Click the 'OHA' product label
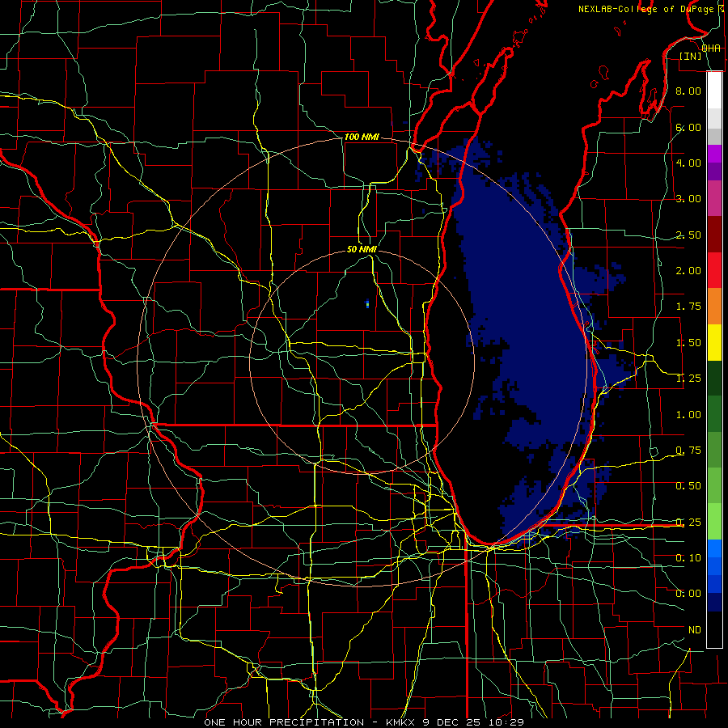The image size is (728, 728). tap(711, 49)
